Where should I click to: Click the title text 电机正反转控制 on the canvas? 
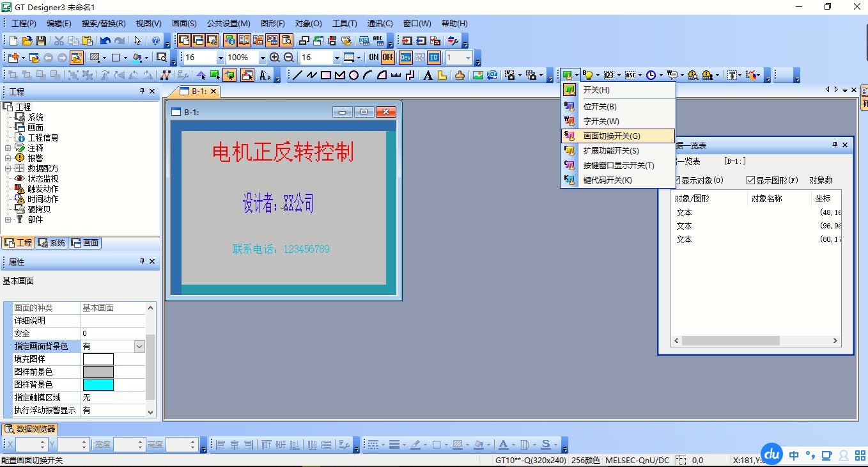click(x=283, y=153)
